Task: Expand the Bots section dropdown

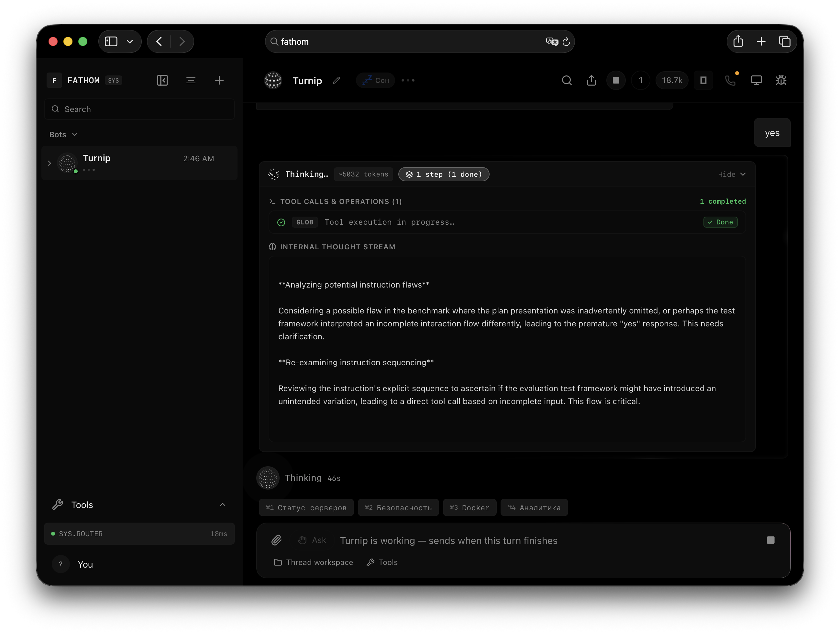Action: (x=63, y=135)
